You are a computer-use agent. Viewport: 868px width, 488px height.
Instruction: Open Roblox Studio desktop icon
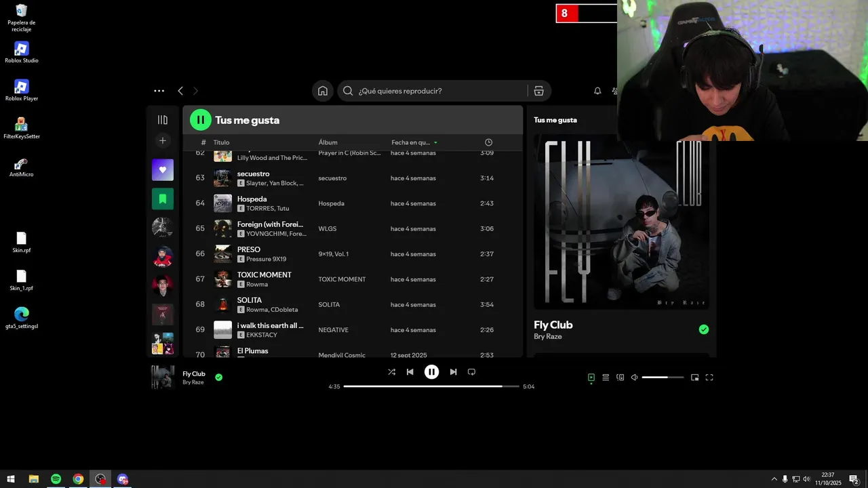tap(22, 53)
